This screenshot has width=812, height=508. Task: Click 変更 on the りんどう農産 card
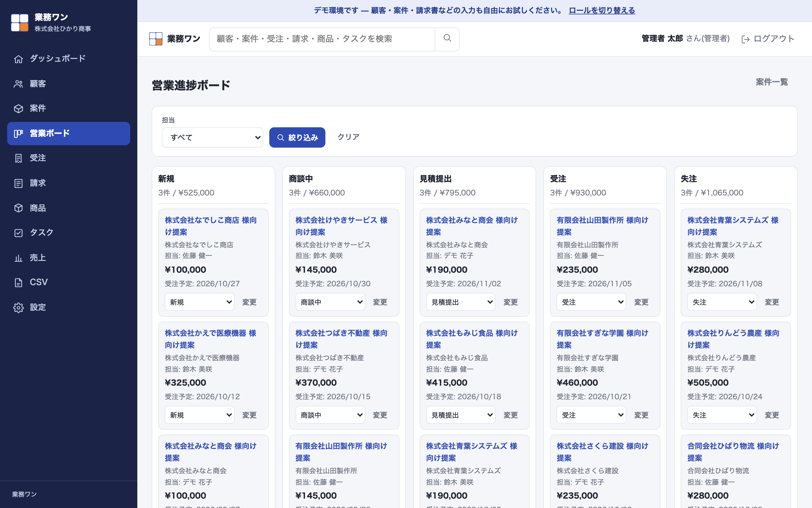coord(772,415)
